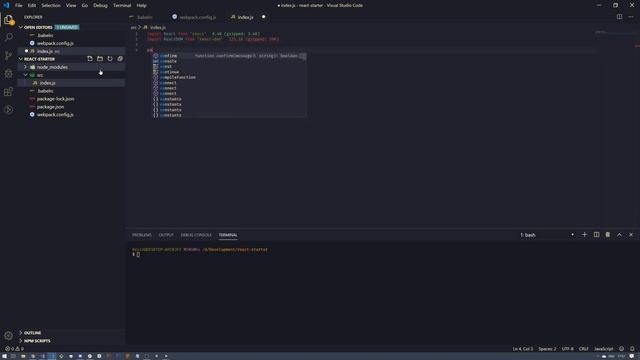Click Spaces: 2 indentation in status bar
This screenshot has width=640, height=360.
coord(547,349)
